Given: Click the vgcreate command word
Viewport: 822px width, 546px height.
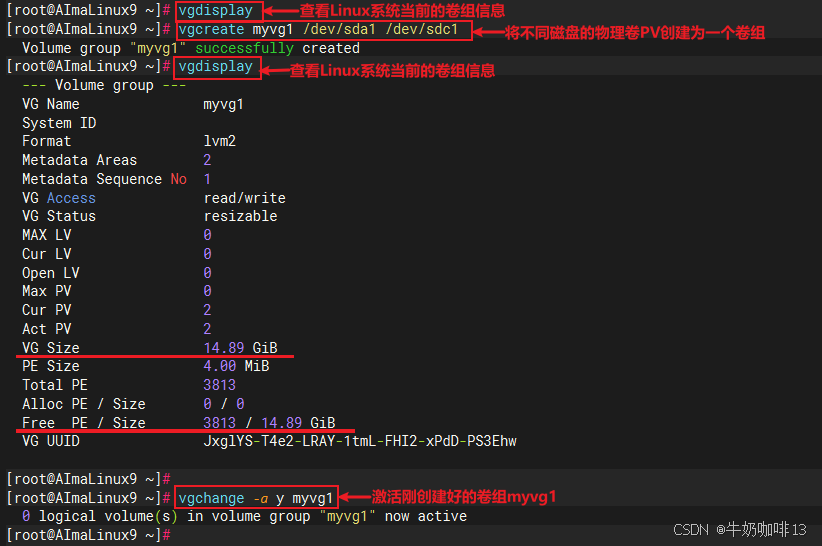Looking at the screenshot, I should [x=211, y=29].
